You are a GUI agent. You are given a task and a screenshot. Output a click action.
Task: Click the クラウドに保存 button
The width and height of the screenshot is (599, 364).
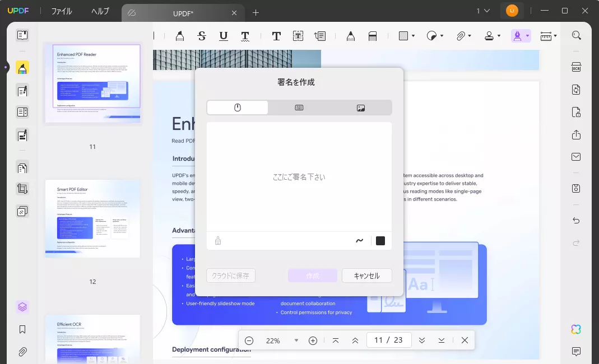click(x=231, y=276)
